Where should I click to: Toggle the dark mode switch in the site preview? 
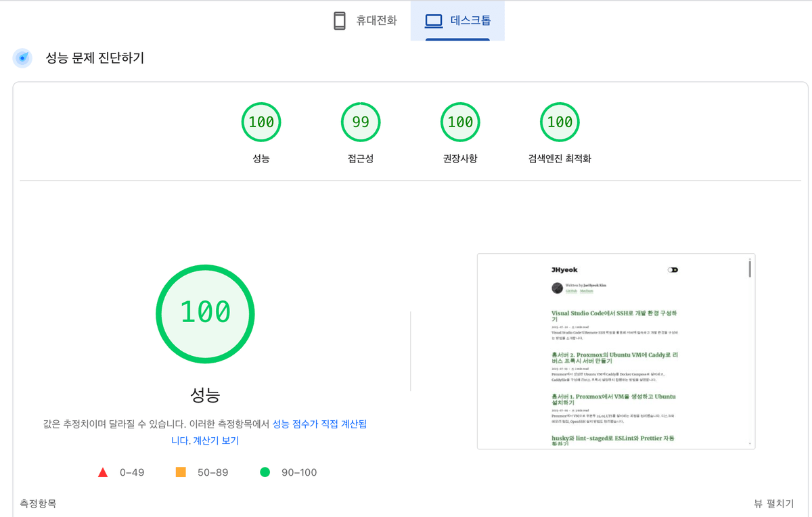pos(673,270)
